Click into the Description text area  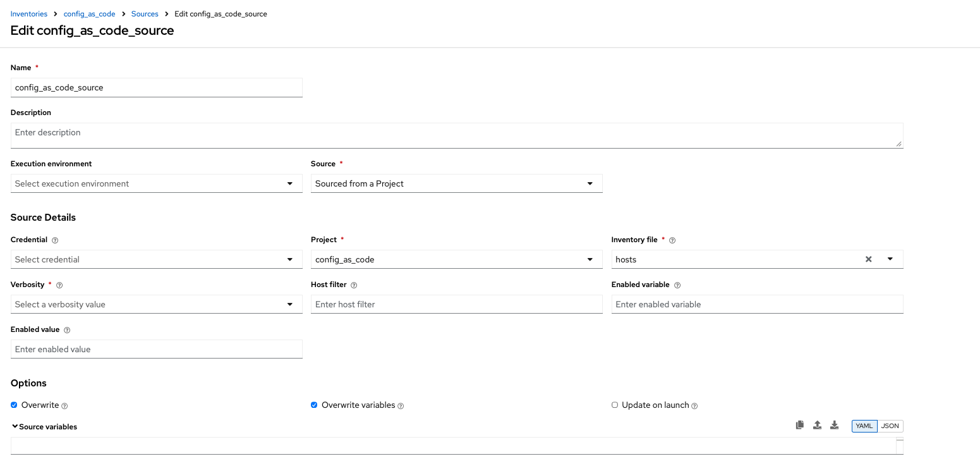point(456,135)
